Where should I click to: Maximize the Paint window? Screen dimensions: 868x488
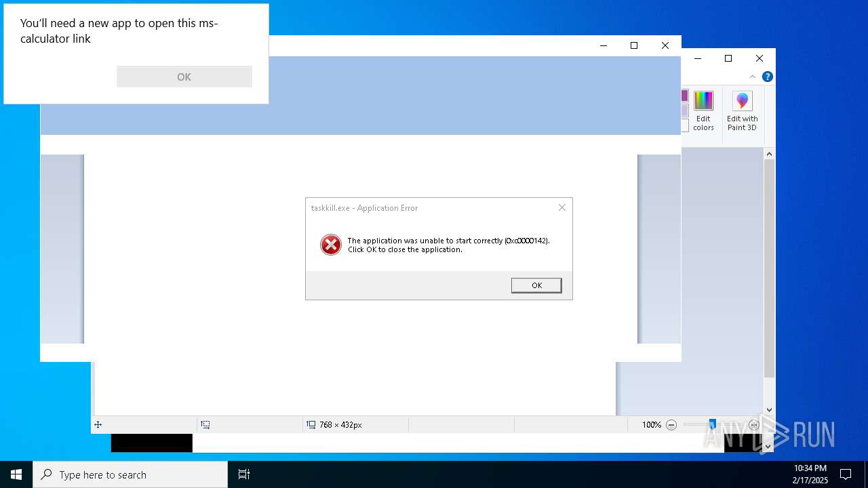pyautogui.click(x=728, y=58)
